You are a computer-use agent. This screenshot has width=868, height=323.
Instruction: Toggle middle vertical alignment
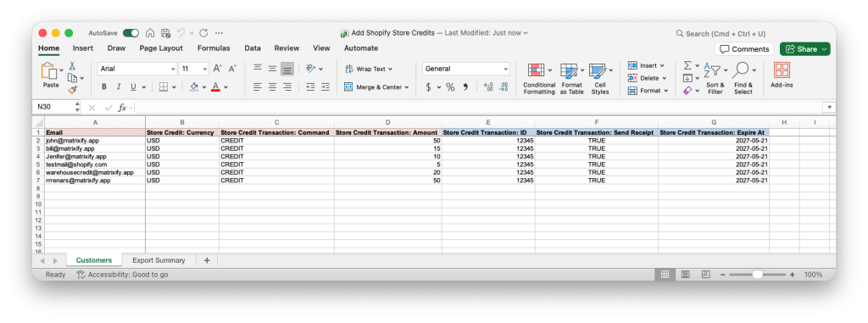pos(272,68)
